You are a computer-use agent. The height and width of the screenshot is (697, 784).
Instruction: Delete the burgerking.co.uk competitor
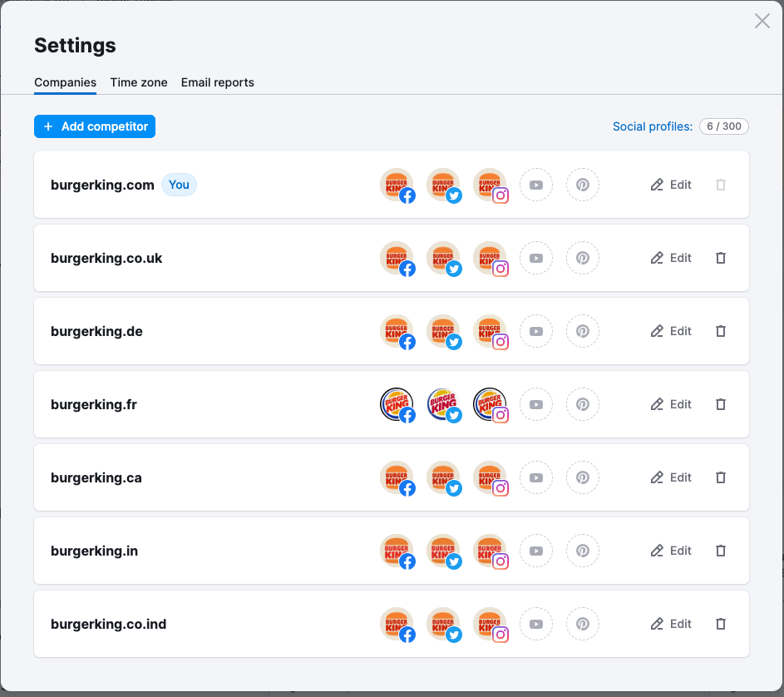click(721, 258)
